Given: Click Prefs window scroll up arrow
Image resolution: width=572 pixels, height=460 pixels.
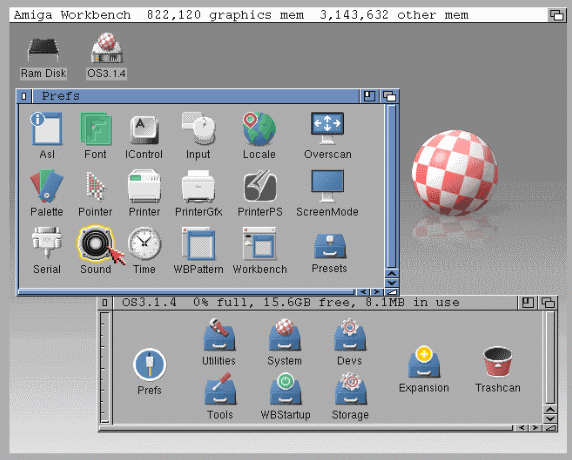Looking at the screenshot, I should 392,274.
